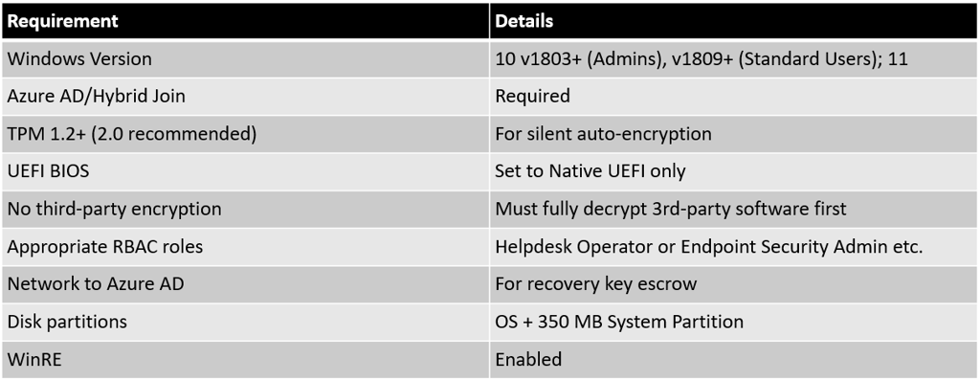Click the Set to Native UEFI only cell
The height and width of the screenshot is (381, 980).
click(x=733, y=171)
